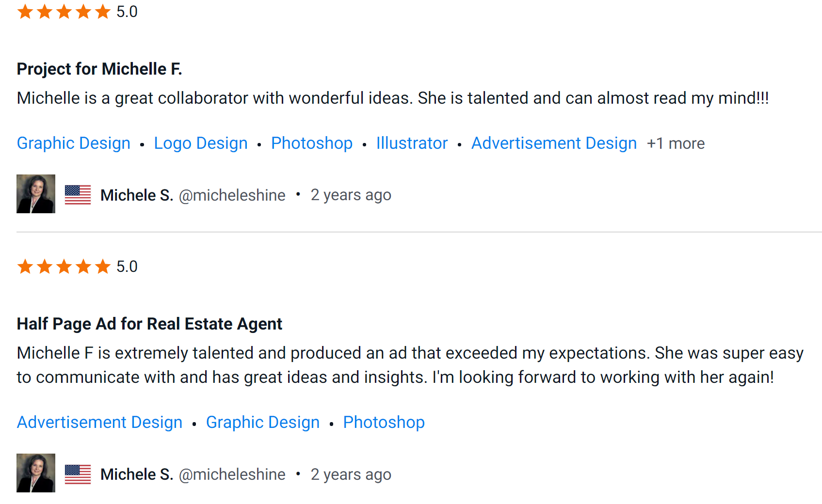Click Advertisement Design tag in first review
Viewport: 822px width, 504px height.
tap(554, 143)
